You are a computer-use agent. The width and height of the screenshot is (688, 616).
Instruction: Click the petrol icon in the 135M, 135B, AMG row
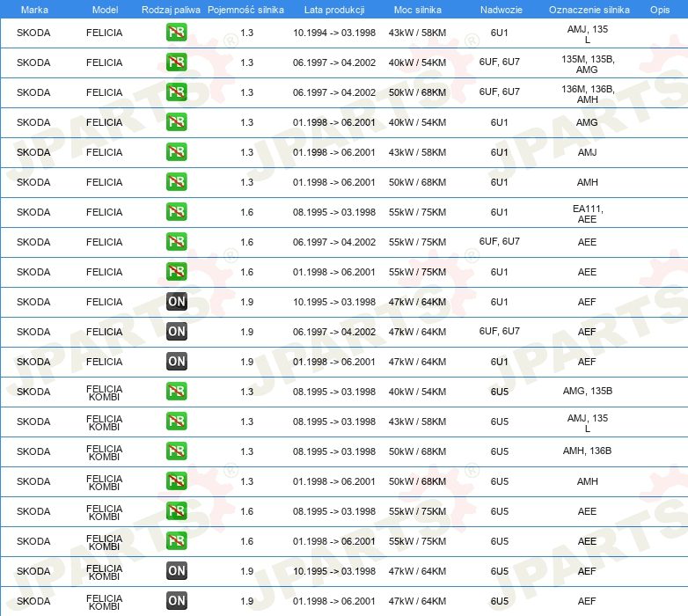176,62
